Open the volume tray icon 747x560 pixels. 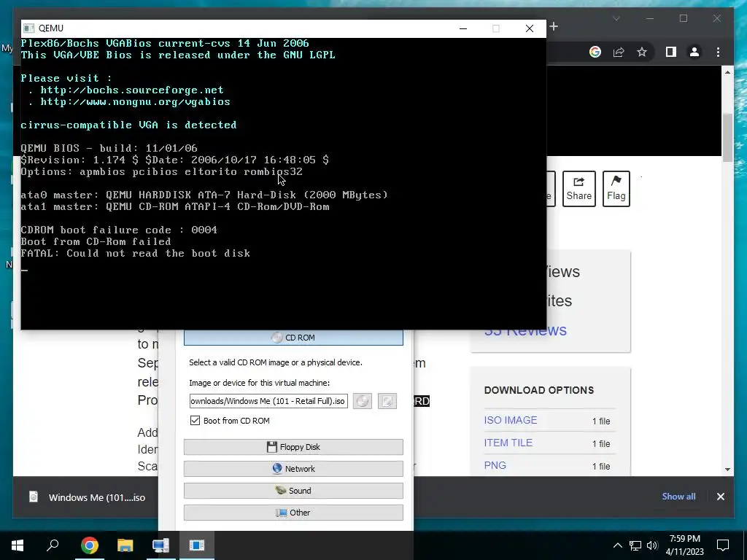pyautogui.click(x=652, y=545)
